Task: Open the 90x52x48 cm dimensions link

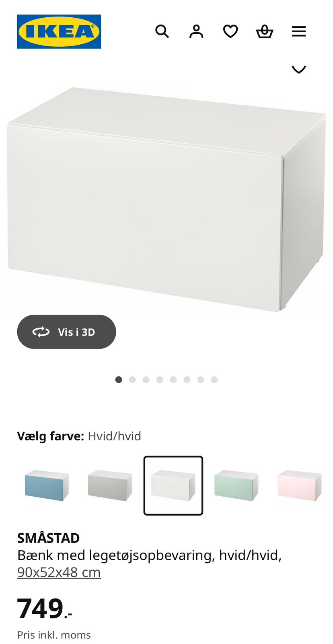Action: click(59, 572)
